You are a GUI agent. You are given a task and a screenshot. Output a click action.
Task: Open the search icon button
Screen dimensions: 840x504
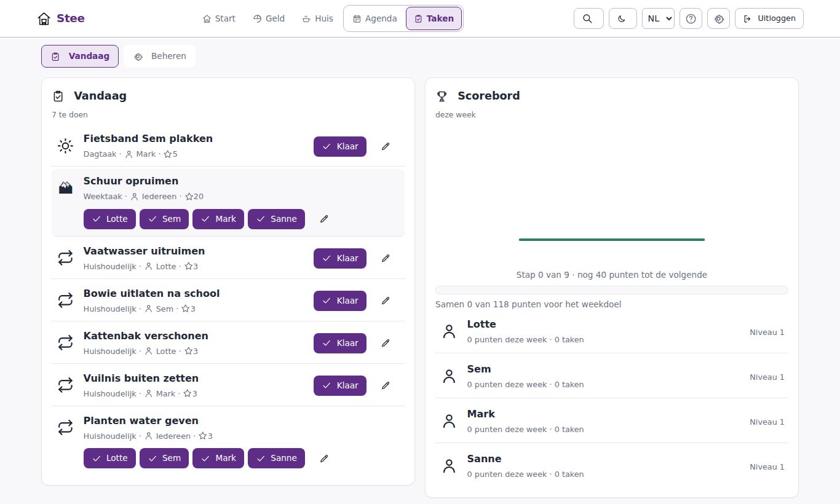coord(588,18)
